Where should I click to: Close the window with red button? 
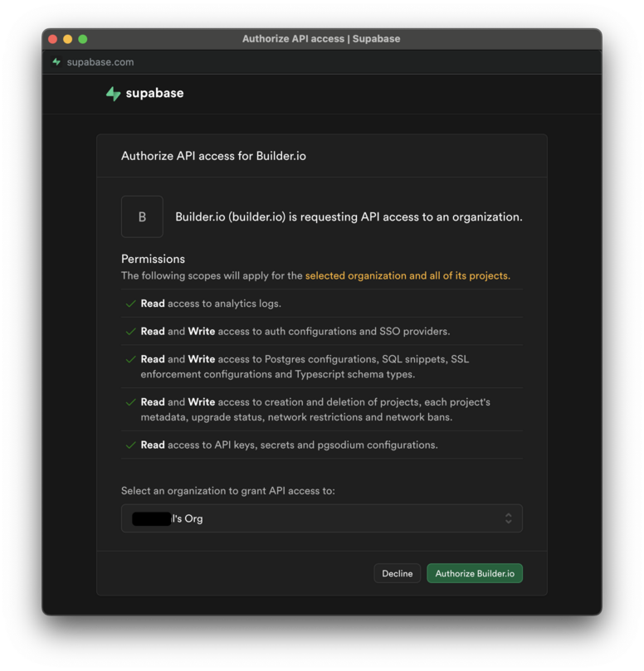(53, 39)
